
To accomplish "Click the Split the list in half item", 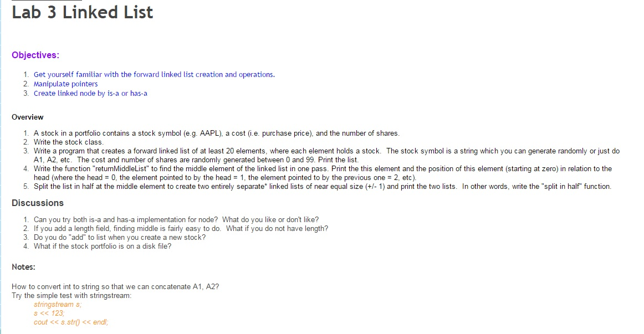I will 323,186.
